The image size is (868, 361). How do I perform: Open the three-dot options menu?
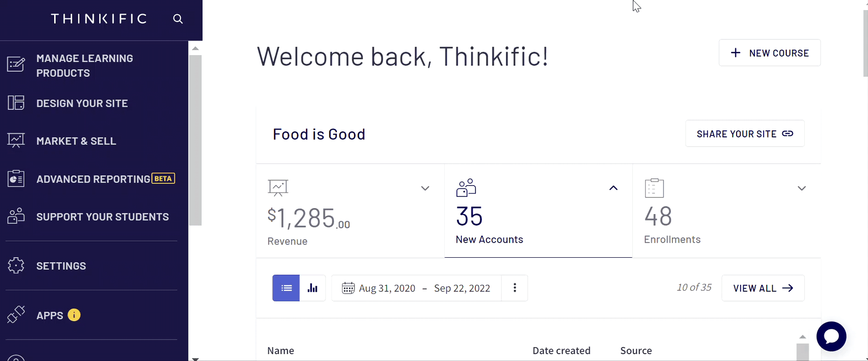coord(515,288)
